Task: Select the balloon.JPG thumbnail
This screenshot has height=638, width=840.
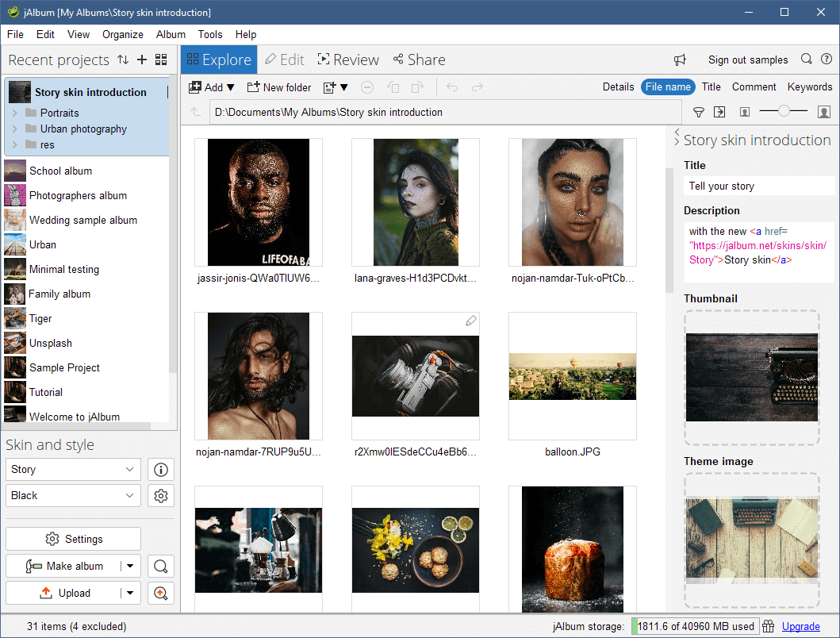Action: (573, 375)
